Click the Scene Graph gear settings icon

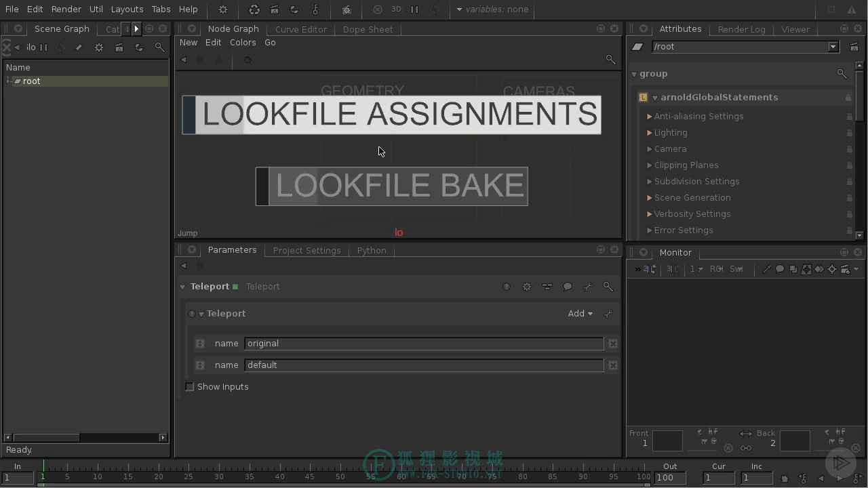pos(99,47)
